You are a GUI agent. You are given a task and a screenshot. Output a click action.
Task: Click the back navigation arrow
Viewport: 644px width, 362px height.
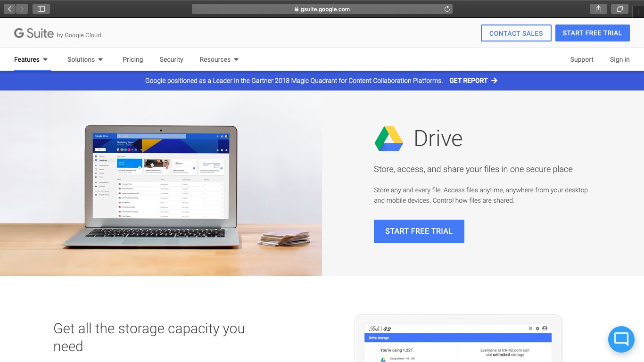9,8
